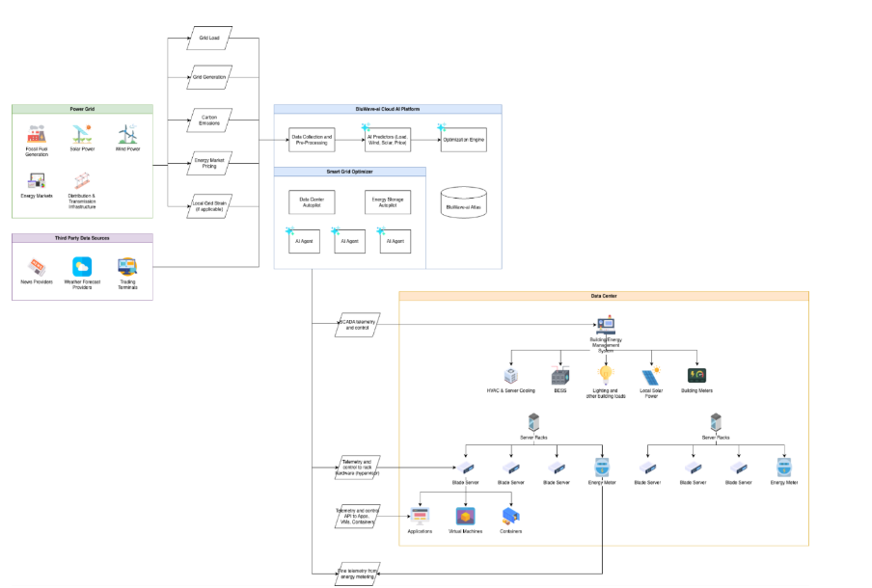Click the Trading Terminals icon
The height and width of the screenshot is (588, 872).
(x=127, y=266)
